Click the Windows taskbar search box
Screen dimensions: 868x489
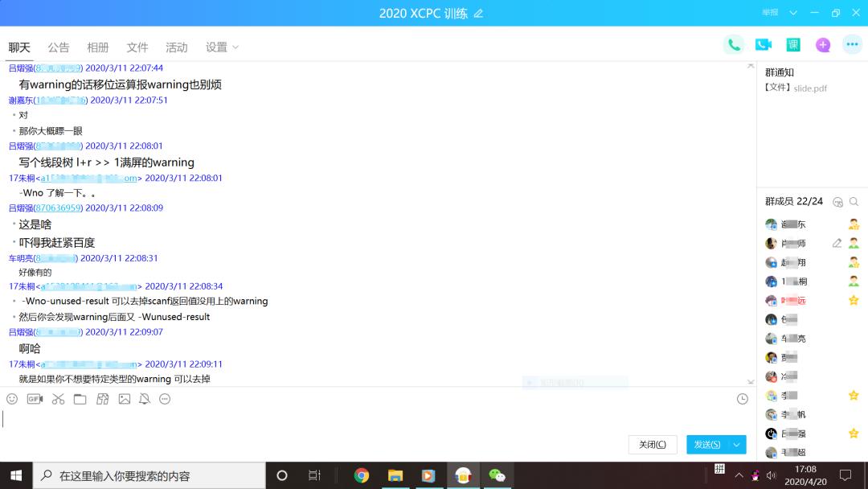pos(149,475)
